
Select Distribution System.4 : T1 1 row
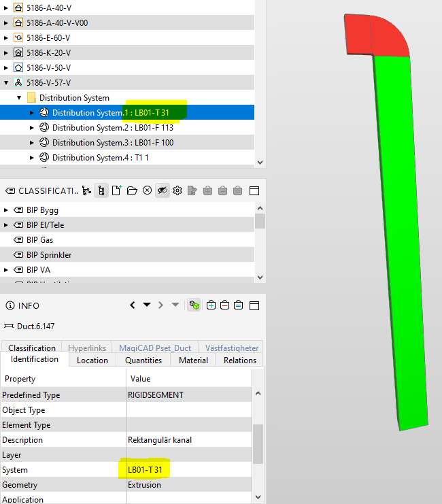[127, 158]
